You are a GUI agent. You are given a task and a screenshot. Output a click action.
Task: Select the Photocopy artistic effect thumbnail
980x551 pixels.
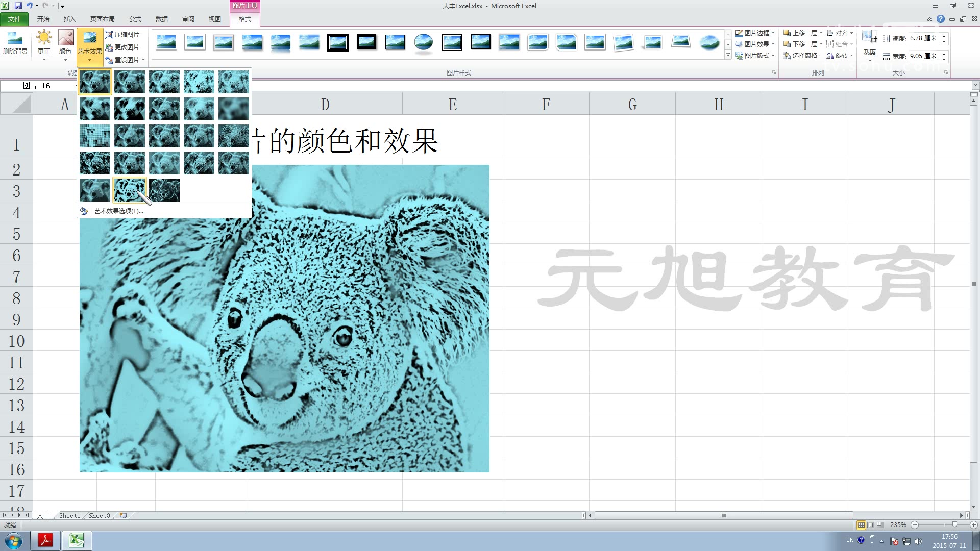(129, 189)
